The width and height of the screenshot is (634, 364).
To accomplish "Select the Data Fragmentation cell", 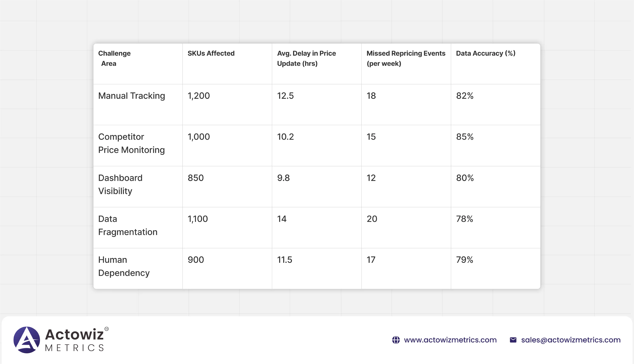I will click(128, 225).
